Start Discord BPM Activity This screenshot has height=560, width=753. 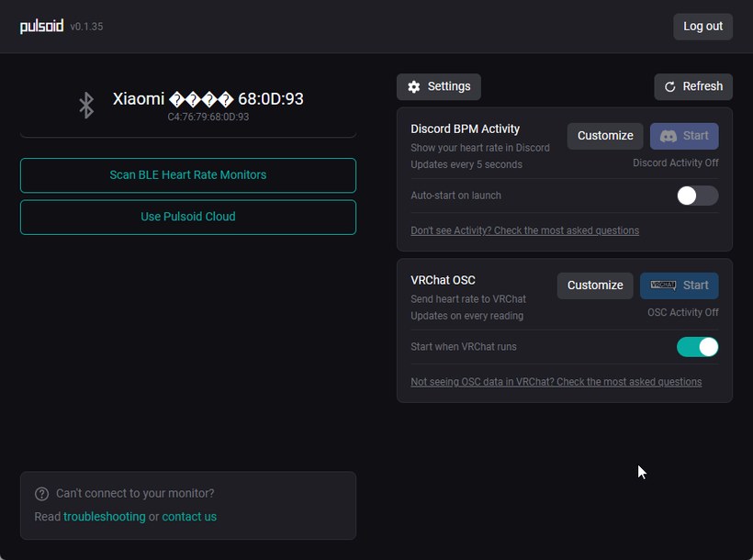click(684, 136)
